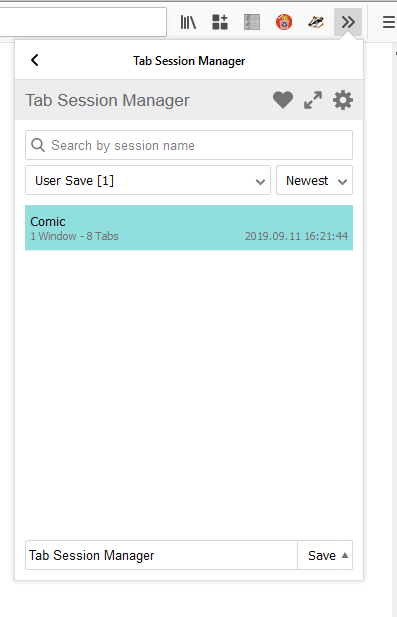Expand the User Save [1] filter dropdown
397x617 pixels.
pyautogui.click(x=148, y=180)
